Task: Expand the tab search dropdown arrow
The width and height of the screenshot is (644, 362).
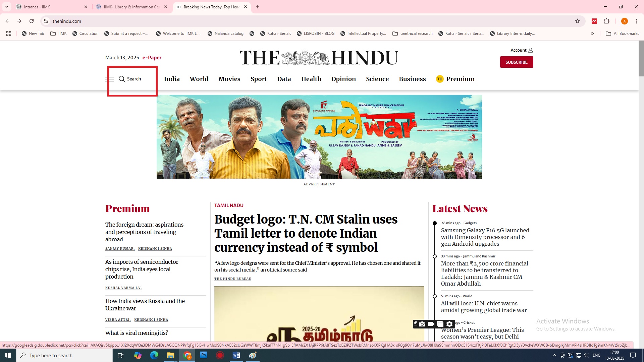Action: (x=6, y=7)
